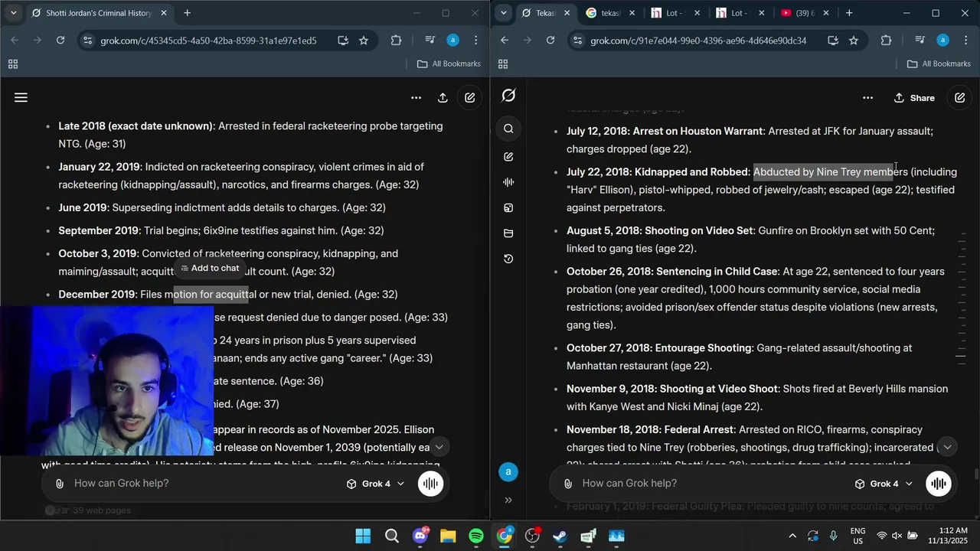Screen dimensions: 980x551
Task: Jump to bottom arrow in left Grok chat
Action: [x=439, y=447]
